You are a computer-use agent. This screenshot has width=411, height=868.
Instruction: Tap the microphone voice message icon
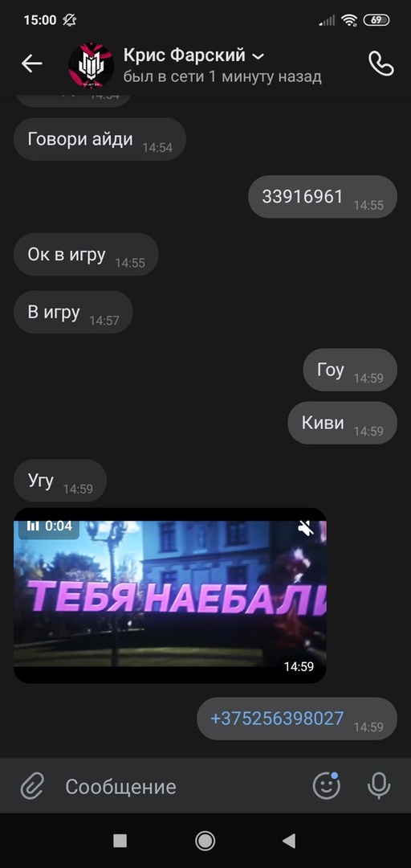tap(379, 785)
